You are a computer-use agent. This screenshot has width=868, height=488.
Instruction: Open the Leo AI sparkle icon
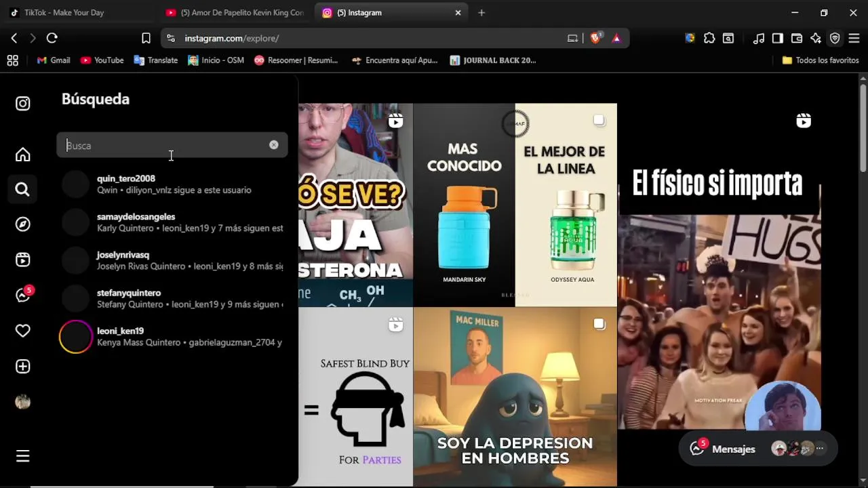point(816,38)
